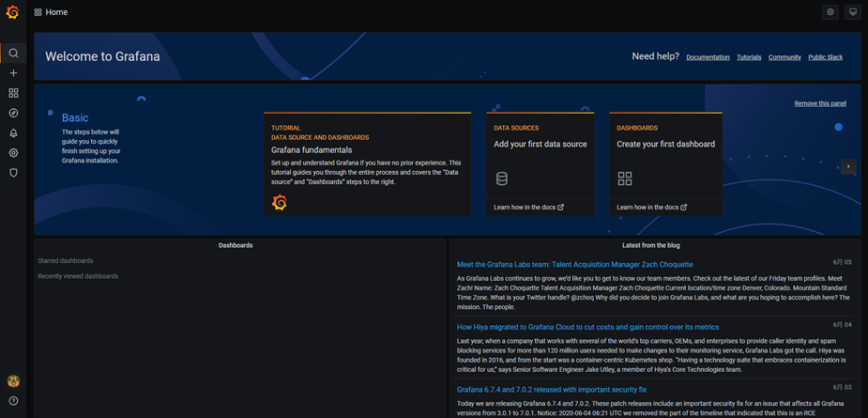Screen dimensions: 868x418
Task: Open the Public Slack link
Action: 826,57
